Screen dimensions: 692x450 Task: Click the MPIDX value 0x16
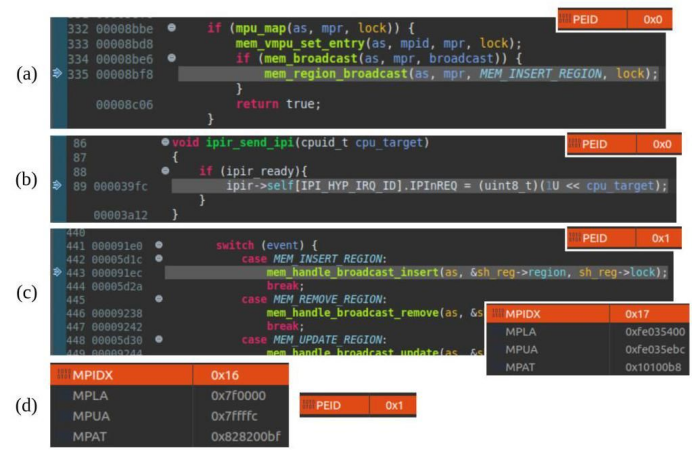tap(225, 375)
